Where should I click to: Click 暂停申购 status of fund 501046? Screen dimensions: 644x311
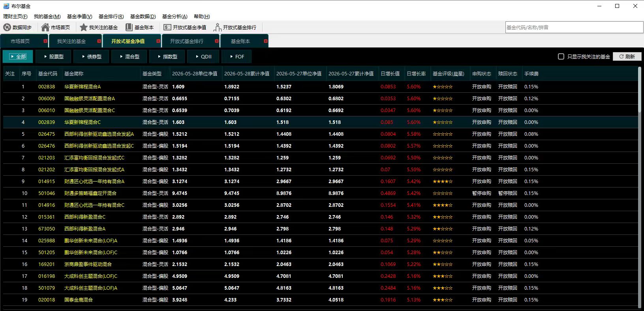pyautogui.click(x=482, y=193)
